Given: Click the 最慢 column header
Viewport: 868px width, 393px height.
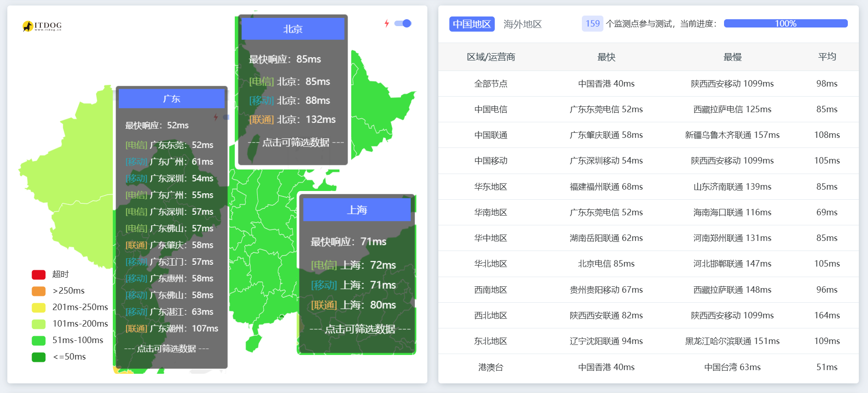Looking at the screenshot, I should click(x=732, y=57).
